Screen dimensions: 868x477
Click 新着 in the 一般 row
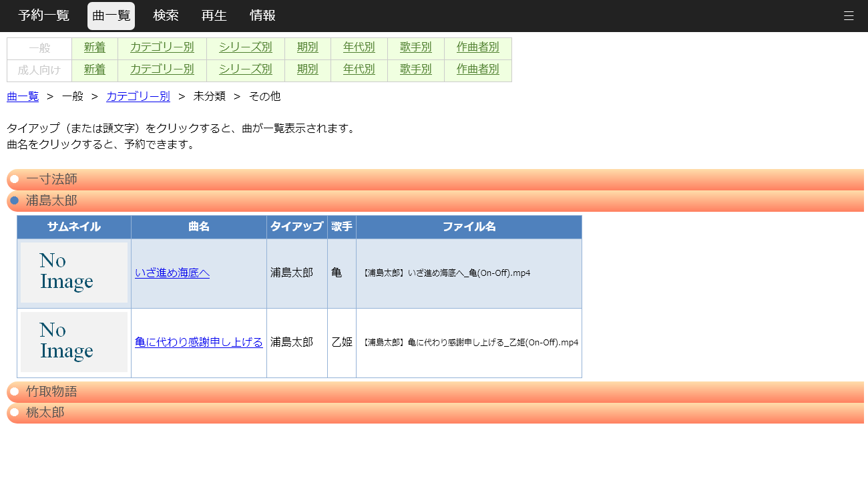(95, 47)
